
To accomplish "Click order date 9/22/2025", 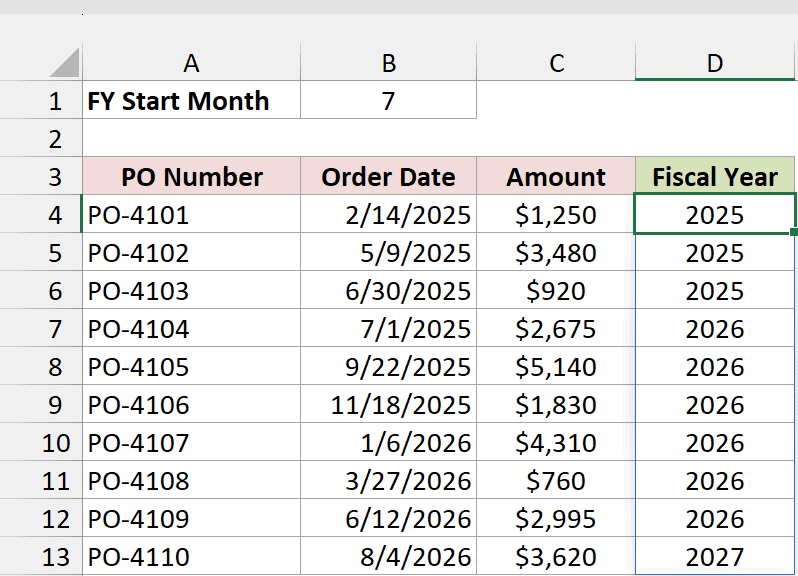I will coord(388,366).
